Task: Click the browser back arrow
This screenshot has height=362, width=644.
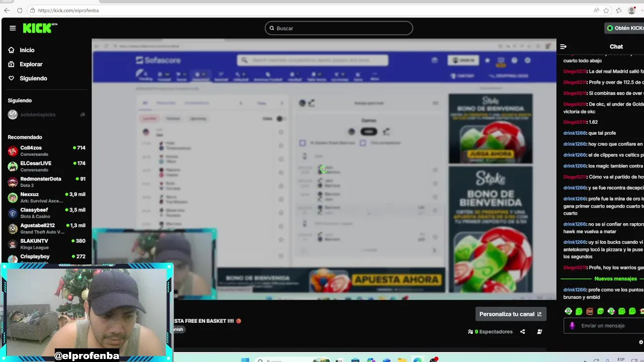Action: point(7,10)
